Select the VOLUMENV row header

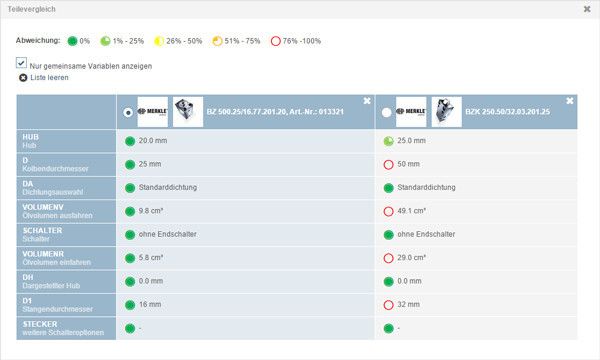tap(66, 211)
